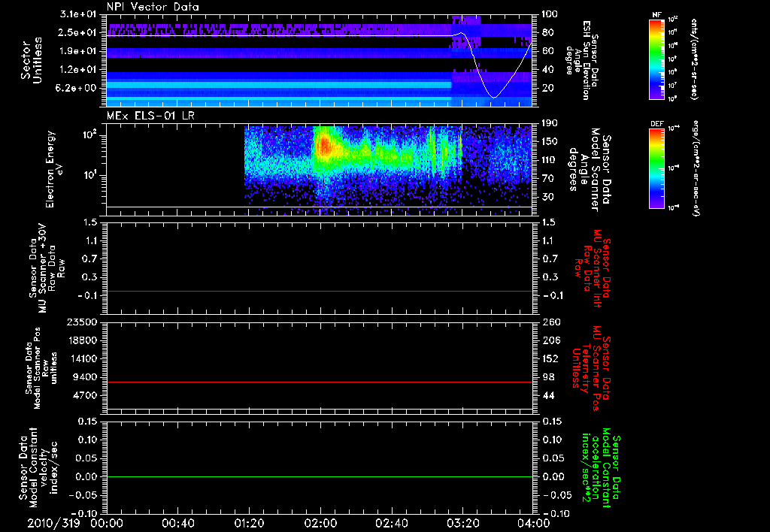770x532 pixels.
Task: Click the '23500' scanner position tick label
Action: (81, 322)
